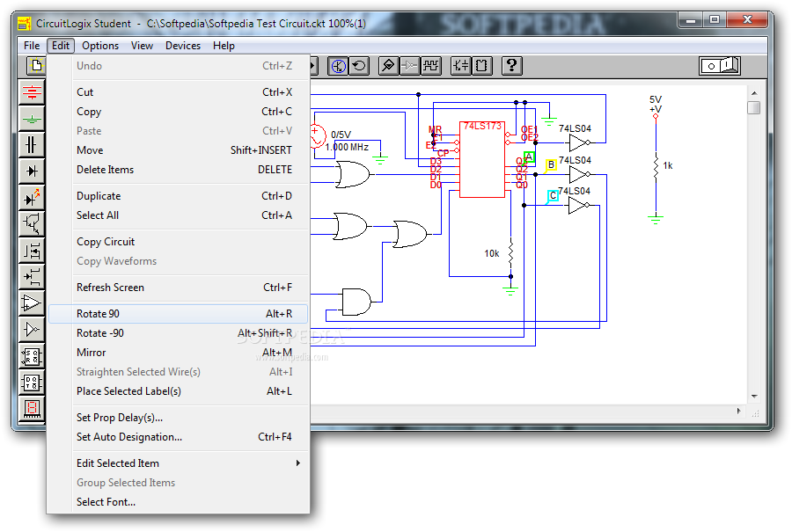Expand the Edit Selected Item submenu
Image resolution: width=792 pixels, height=532 pixels.
(x=178, y=463)
